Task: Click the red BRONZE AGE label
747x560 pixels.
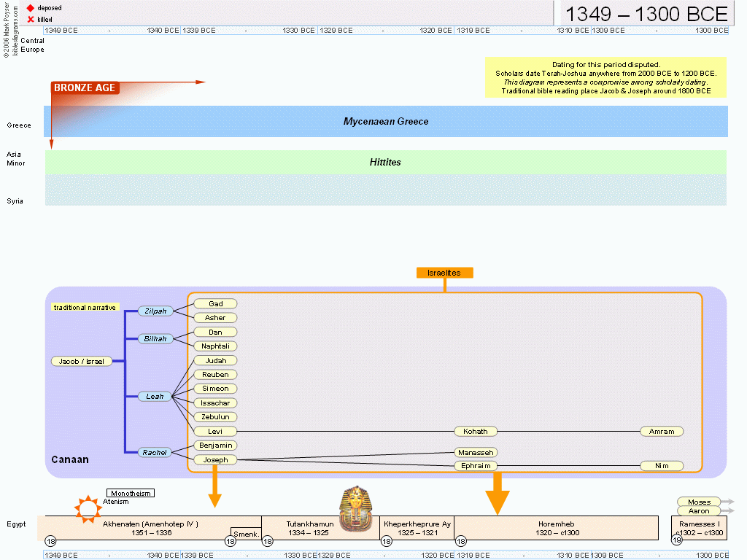Action: [x=85, y=88]
